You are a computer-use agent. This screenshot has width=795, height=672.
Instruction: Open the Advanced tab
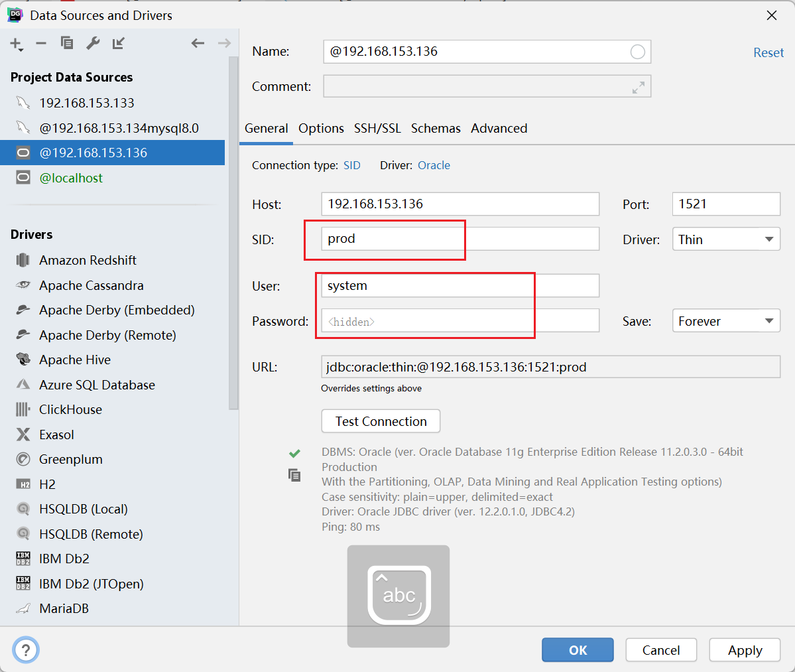click(499, 128)
